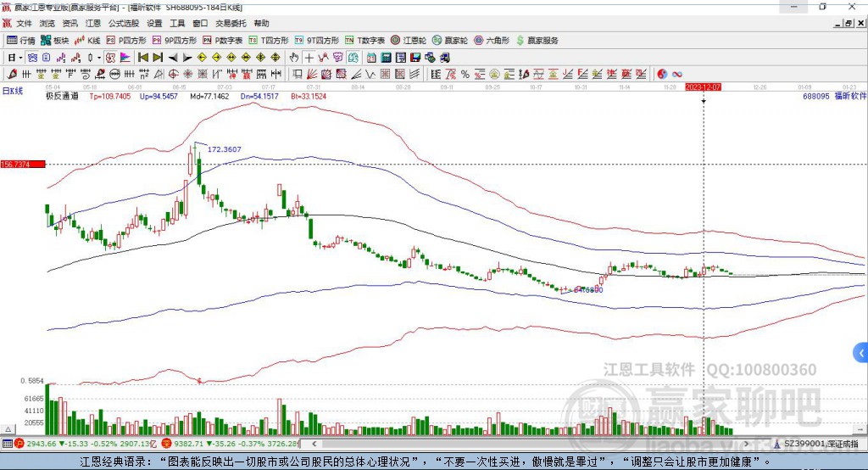Open the 帮助 menu

261,23
